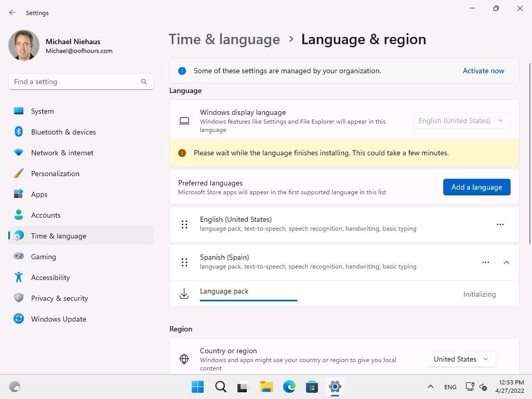Screen dimensions: 532x399
Task: Click the muted volume icon in system tray
Action: pos(483,387)
